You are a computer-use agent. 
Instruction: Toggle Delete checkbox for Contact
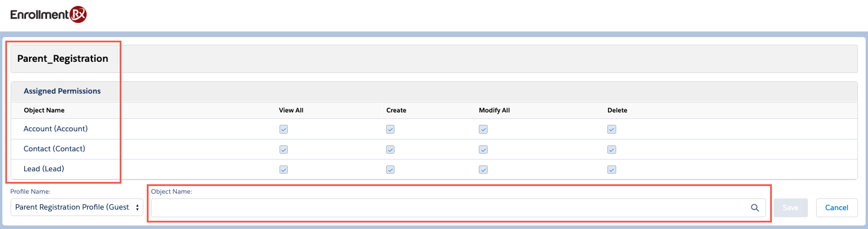611,150
